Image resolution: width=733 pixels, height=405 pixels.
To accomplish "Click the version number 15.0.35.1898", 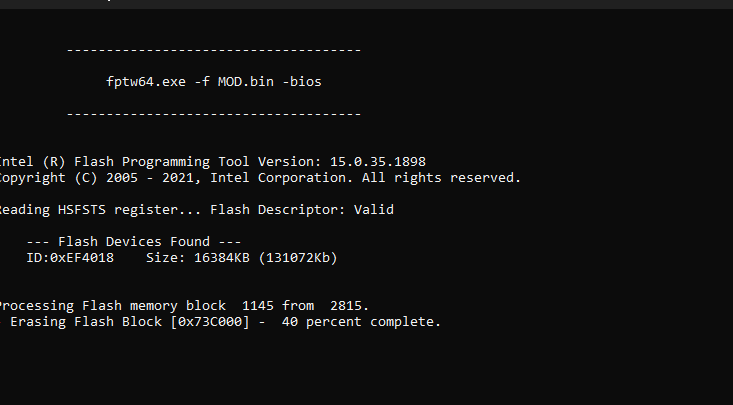I will (x=378, y=162).
